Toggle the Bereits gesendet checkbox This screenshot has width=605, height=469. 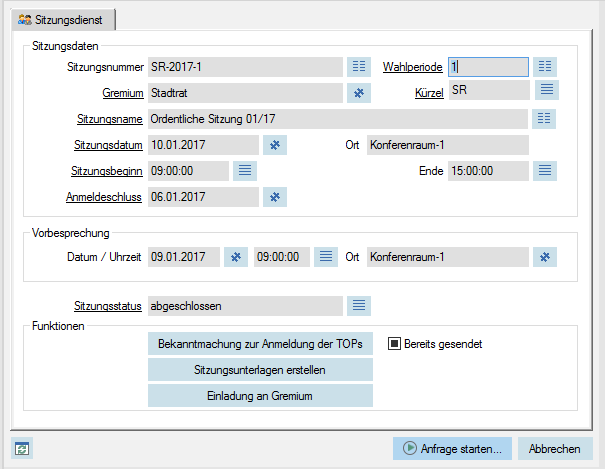click(394, 344)
